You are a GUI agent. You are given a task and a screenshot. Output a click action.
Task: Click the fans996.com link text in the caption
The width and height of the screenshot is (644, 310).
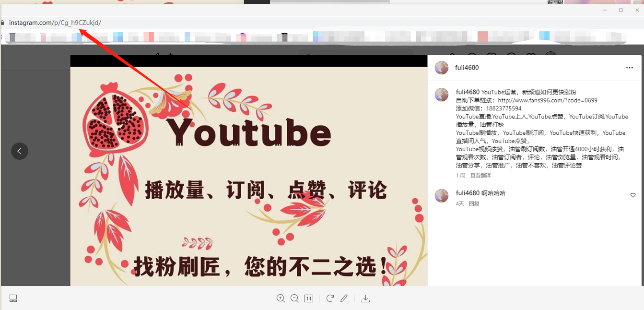[x=548, y=100]
